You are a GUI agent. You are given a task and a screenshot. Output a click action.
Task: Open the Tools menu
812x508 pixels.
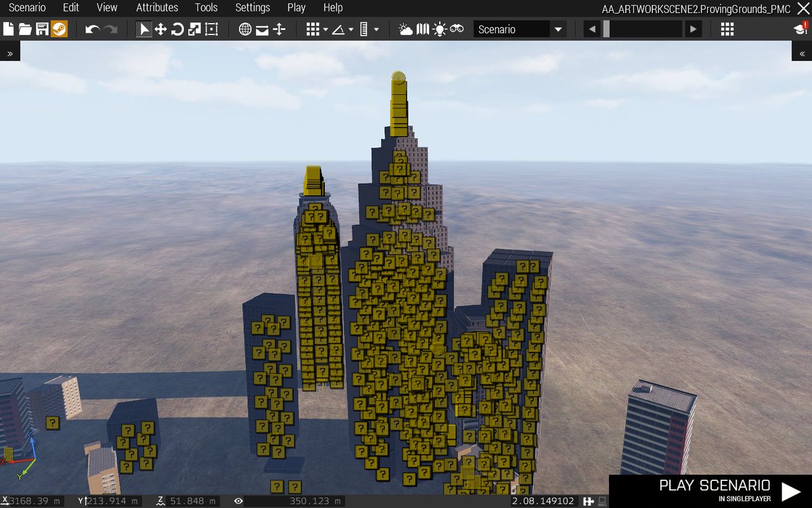pos(206,7)
